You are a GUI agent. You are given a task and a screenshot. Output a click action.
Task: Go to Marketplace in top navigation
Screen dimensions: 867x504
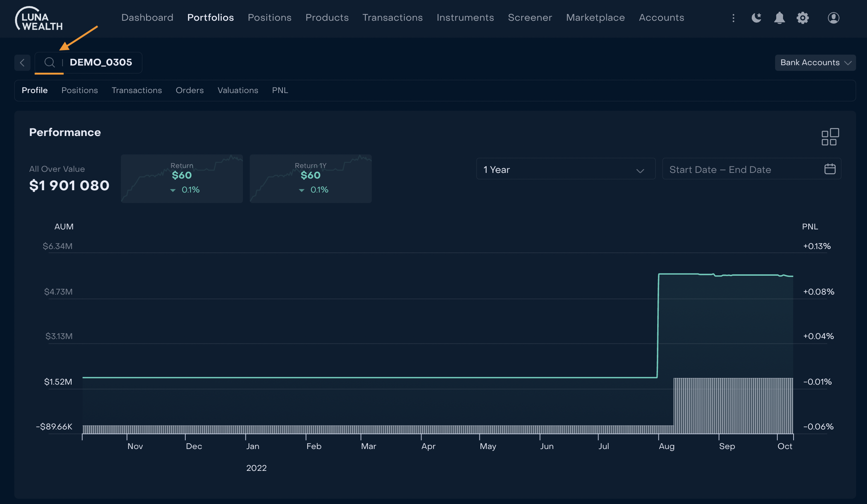coord(595,18)
